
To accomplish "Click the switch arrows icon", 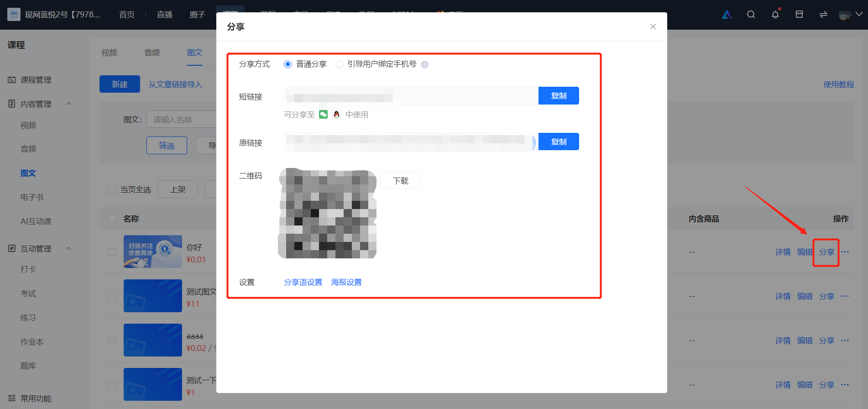I will [x=823, y=15].
